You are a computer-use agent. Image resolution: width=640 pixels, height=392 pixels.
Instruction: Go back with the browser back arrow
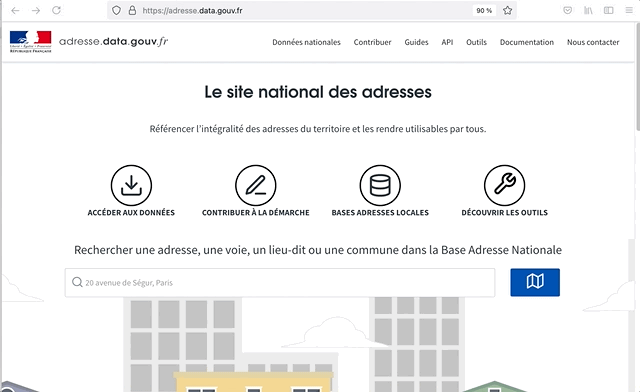[15, 10]
